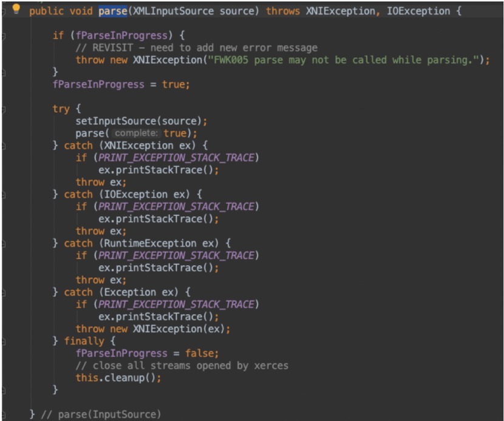Screen dimensions: 504x421
Task: Click PRINT_EXCEPTION_STACK_TRACE in the XNIException catch block
Action: click(x=176, y=158)
